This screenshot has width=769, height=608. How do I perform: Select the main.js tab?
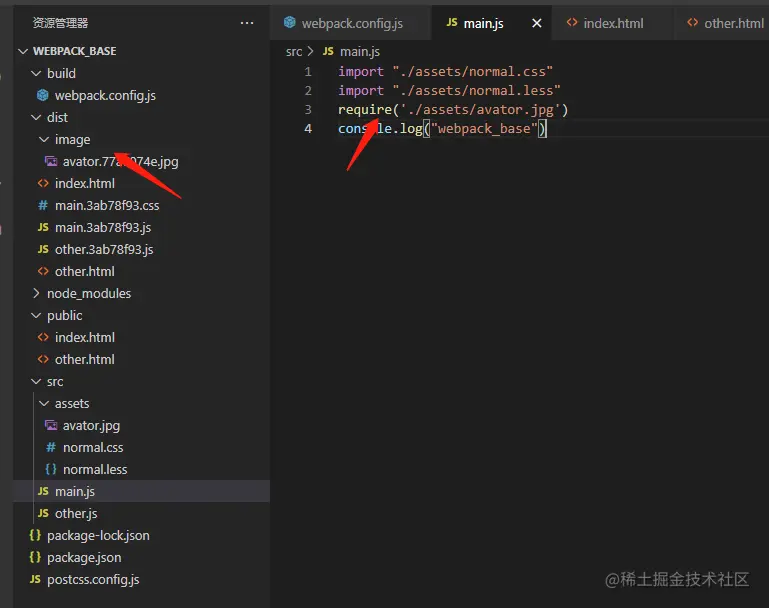click(x=492, y=23)
